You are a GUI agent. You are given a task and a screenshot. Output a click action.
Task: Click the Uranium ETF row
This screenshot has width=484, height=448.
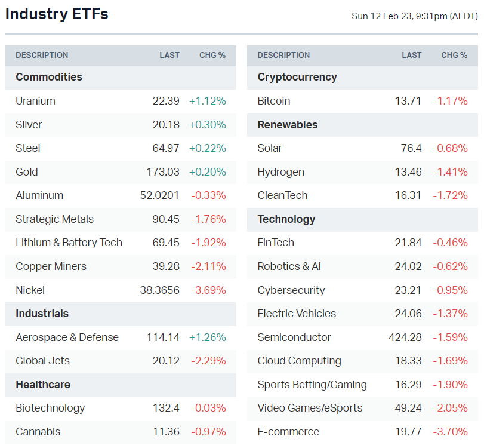pos(36,101)
